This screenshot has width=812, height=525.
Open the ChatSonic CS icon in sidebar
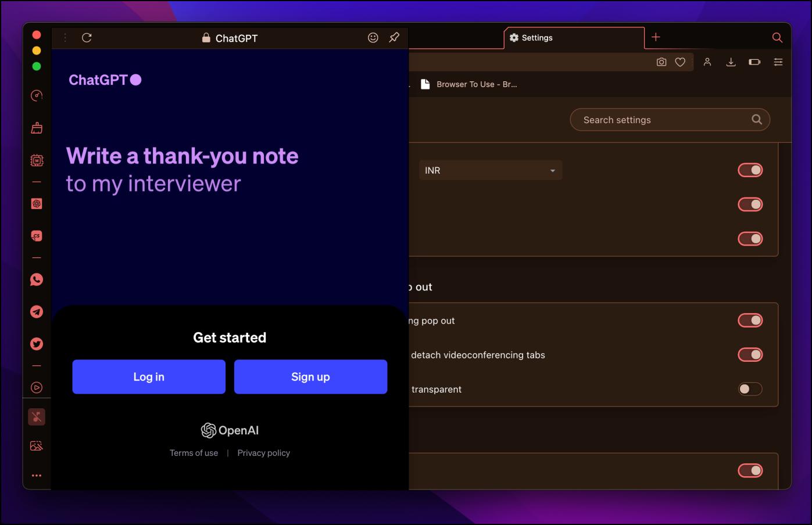[37, 236]
